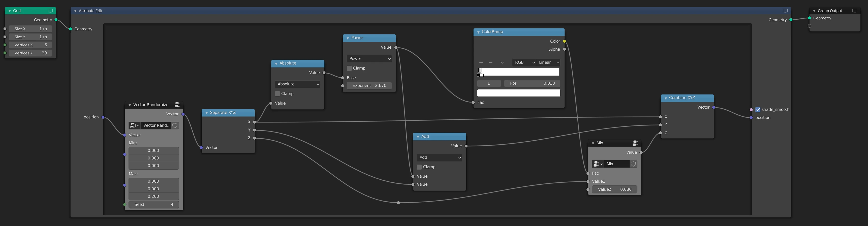Click the Mix node fake user shield
Screen dimensions: 868x226
click(x=633, y=164)
